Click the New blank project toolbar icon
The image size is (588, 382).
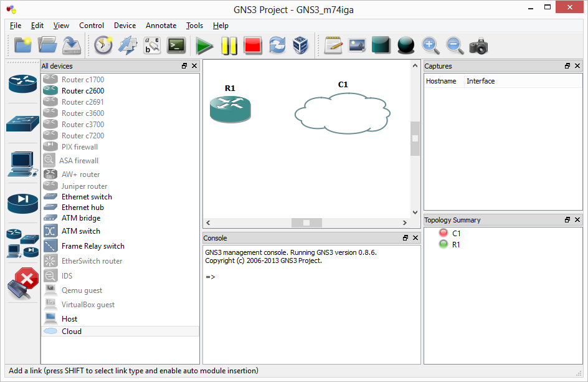(x=23, y=45)
